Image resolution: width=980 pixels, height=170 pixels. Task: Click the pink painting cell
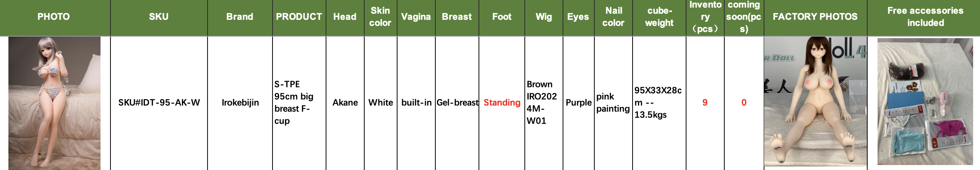click(x=613, y=103)
